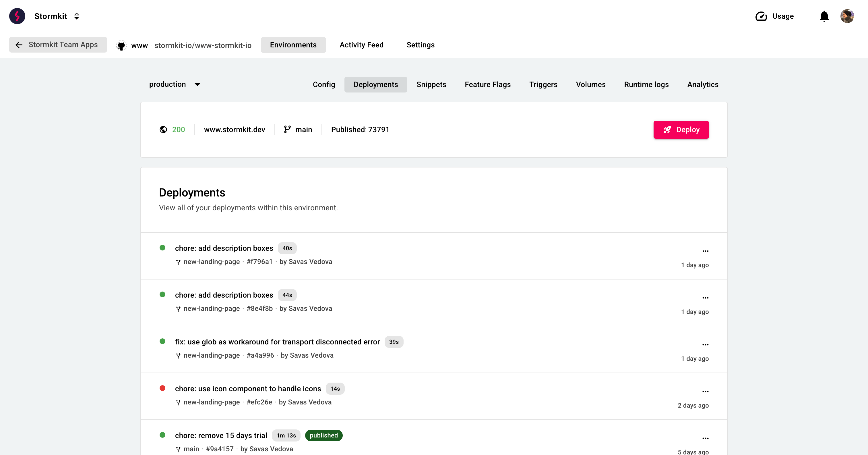Image resolution: width=868 pixels, height=455 pixels.
Task: Click the published badge
Action: pos(323,435)
